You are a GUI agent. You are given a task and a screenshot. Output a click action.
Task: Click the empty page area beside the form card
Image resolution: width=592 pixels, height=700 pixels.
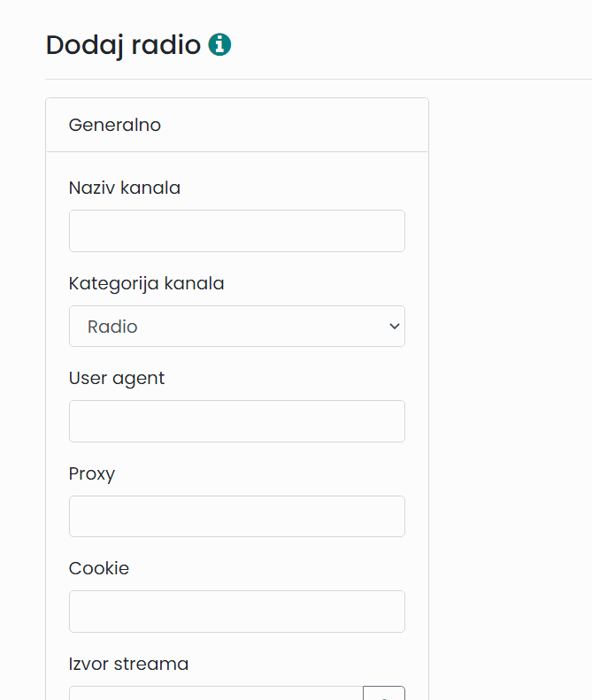point(511,358)
